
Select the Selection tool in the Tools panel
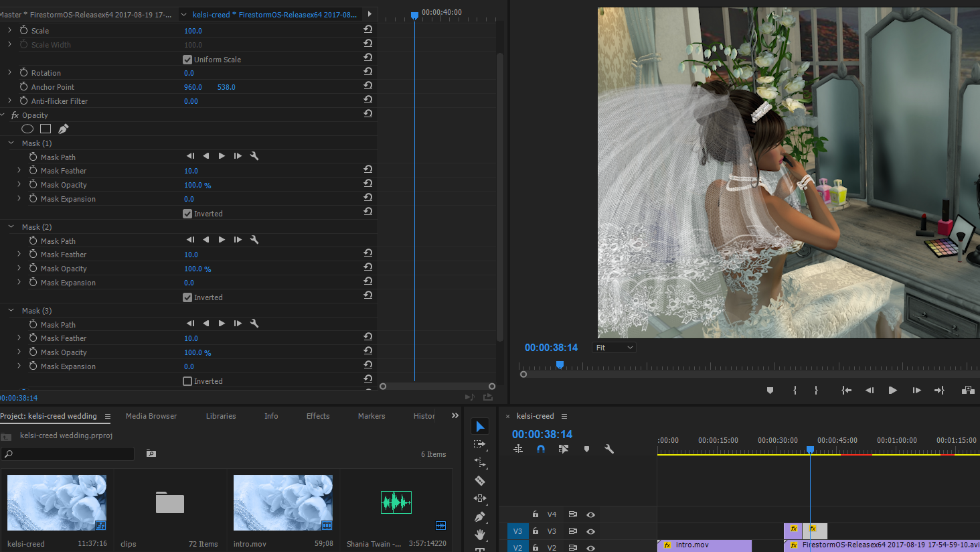pos(480,426)
